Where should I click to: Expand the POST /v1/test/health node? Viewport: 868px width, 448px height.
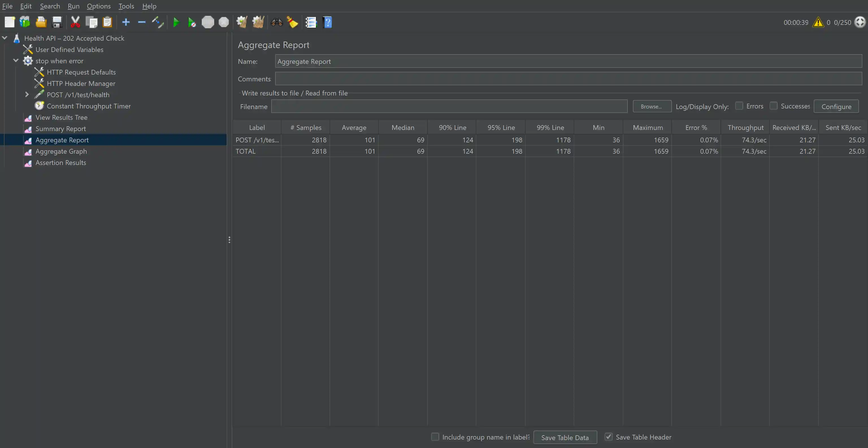[27, 95]
